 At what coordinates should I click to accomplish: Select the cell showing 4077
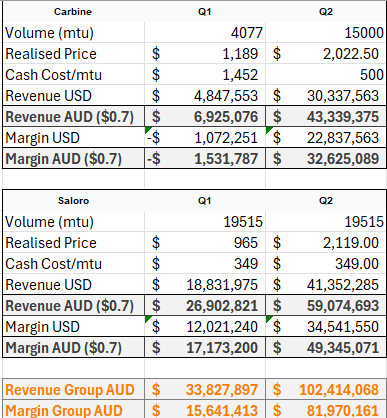point(205,33)
